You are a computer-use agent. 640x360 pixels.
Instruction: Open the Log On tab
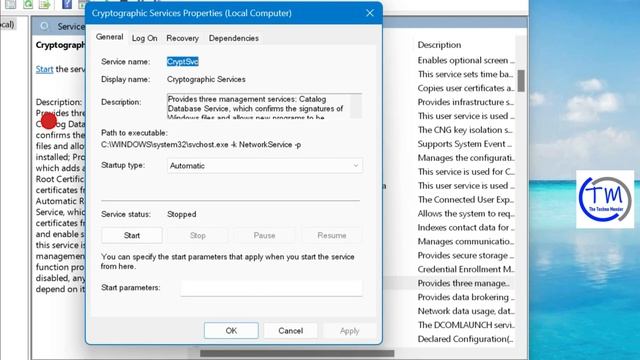point(144,38)
